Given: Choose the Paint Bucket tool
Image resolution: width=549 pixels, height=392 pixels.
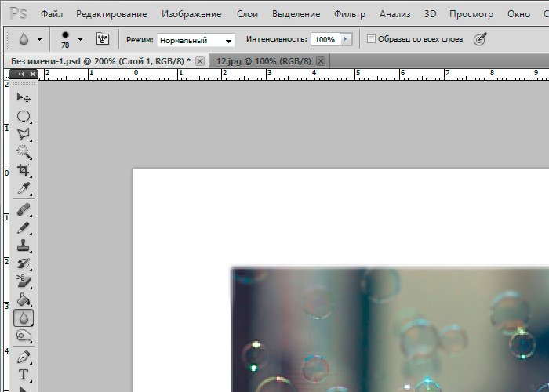Looking at the screenshot, I should 24,299.
